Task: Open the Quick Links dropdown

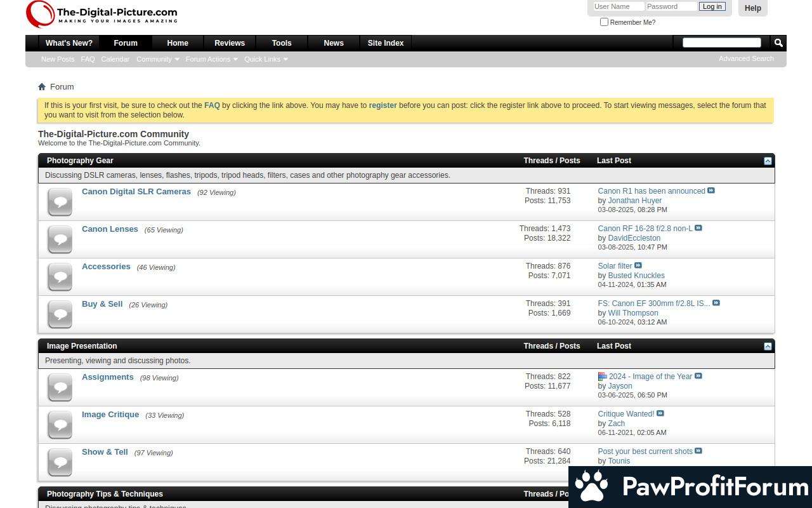Action: [266, 59]
